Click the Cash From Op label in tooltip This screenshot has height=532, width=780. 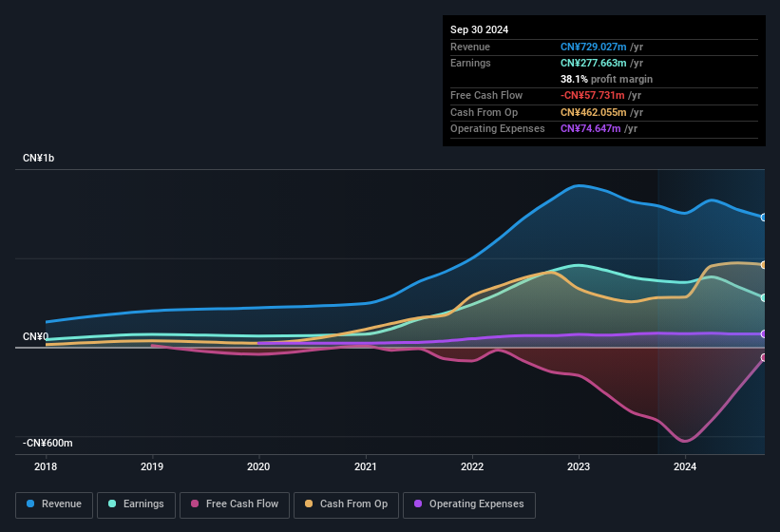coord(484,112)
